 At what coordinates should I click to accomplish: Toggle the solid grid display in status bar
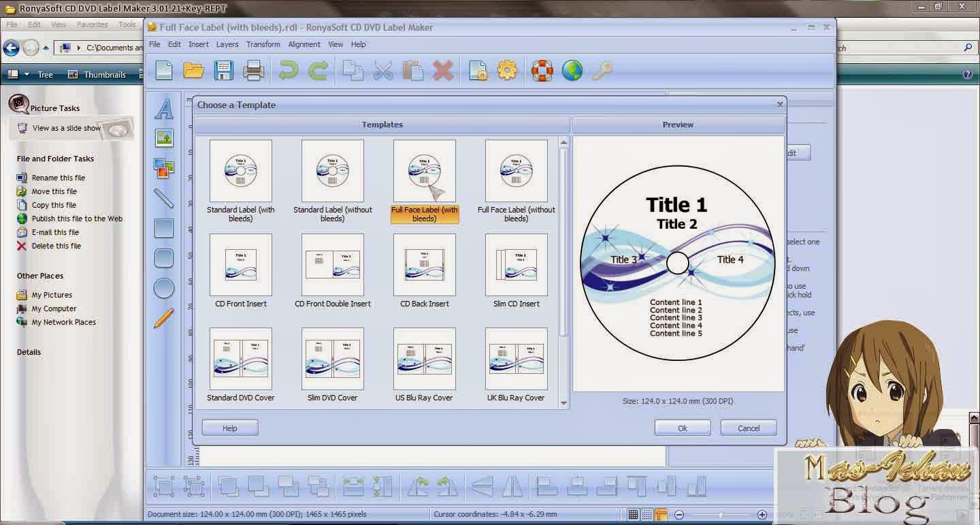click(634, 515)
